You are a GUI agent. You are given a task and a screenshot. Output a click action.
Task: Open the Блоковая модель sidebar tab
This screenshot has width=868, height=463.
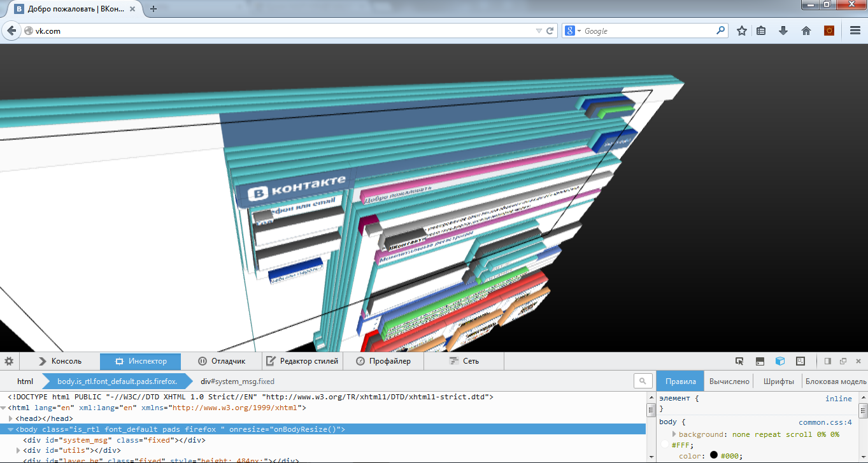pyautogui.click(x=836, y=381)
